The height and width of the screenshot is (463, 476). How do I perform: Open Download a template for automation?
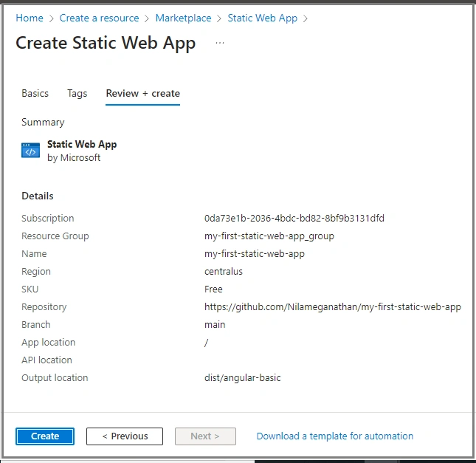coord(335,436)
